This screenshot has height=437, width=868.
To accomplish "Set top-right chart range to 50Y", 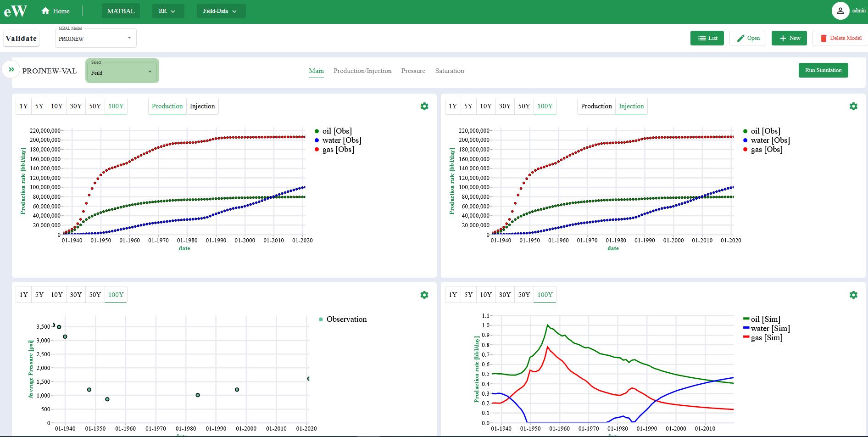I will pyautogui.click(x=524, y=106).
